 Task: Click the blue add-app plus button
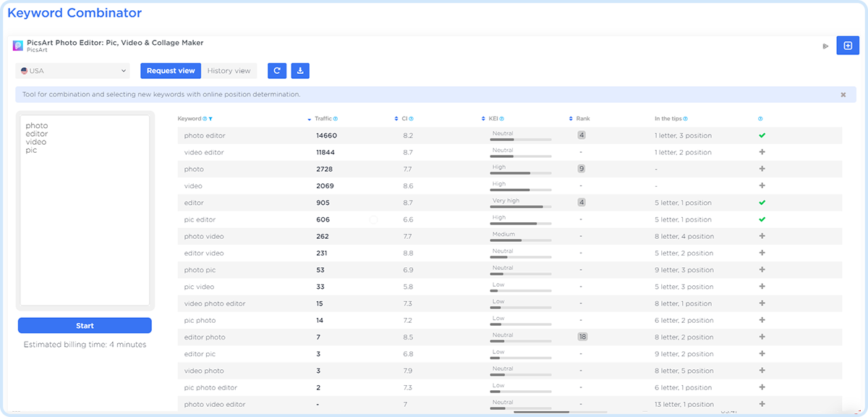pos(848,46)
